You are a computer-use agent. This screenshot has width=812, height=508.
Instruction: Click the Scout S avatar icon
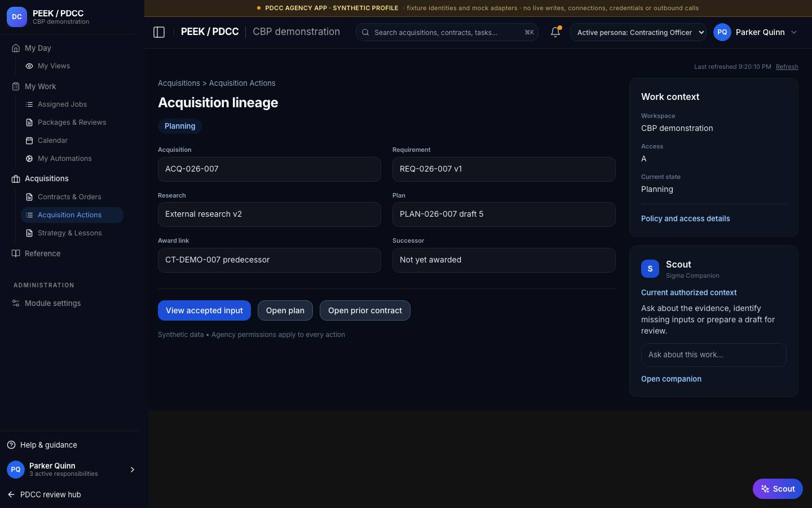(650, 269)
